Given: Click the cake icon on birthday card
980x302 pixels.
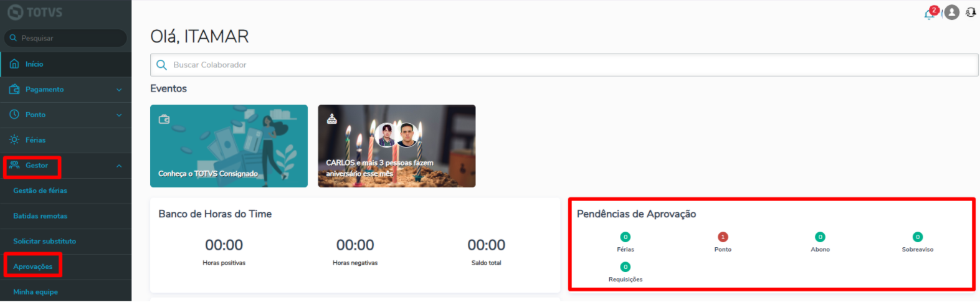Looking at the screenshot, I should pos(332,118).
